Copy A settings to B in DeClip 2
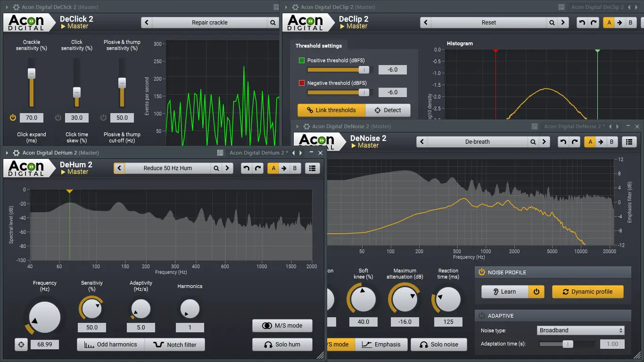This screenshot has height=362, width=644. (x=620, y=23)
